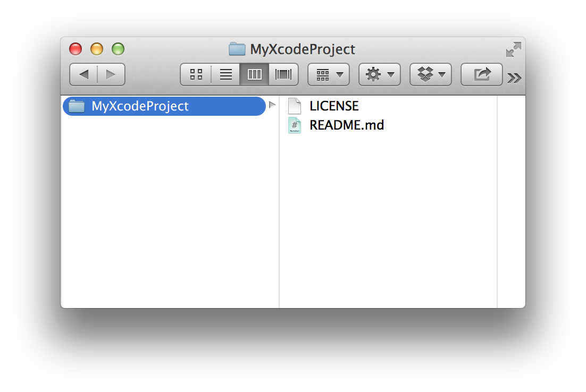Click the folder icon in title bar

(x=237, y=49)
